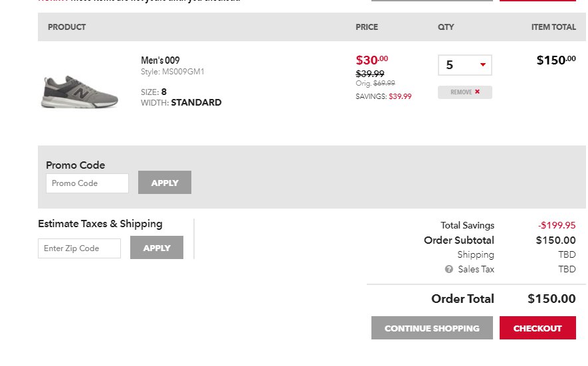
Task: Click the Style MS009GM1 text
Action: pyautogui.click(x=173, y=72)
